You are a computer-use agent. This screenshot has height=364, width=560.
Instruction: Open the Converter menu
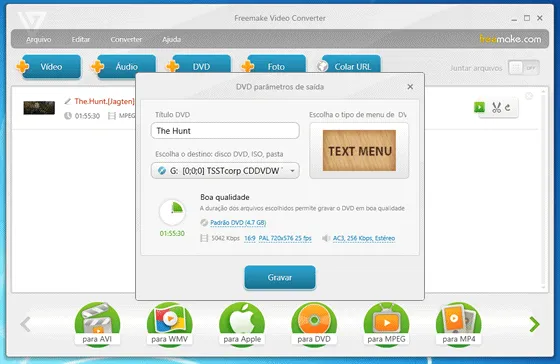[x=126, y=39]
